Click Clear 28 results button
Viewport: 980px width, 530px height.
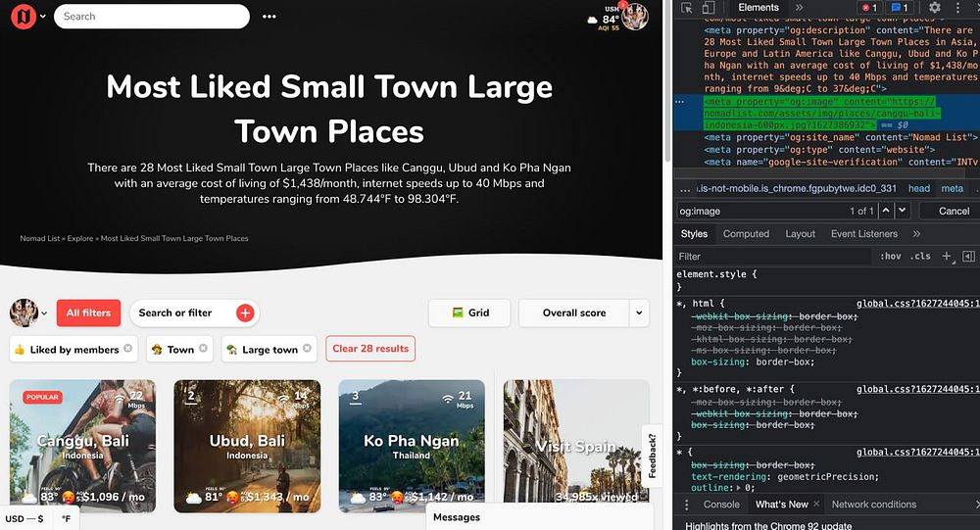[x=370, y=349]
